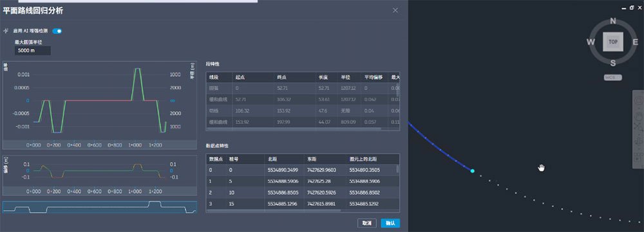Click the 0+400 station label on offset chart
This screenshot has width=644, height=232.
tap(74, 192)
